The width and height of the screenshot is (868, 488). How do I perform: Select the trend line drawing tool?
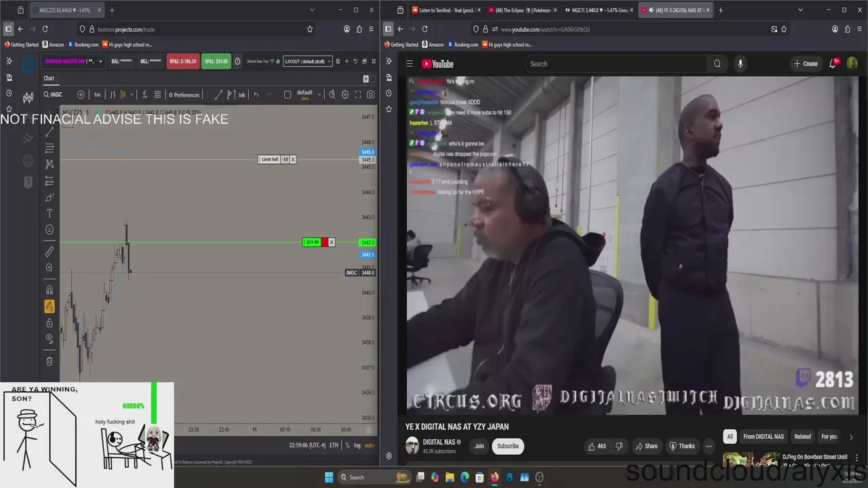click(x=50, y=131)
